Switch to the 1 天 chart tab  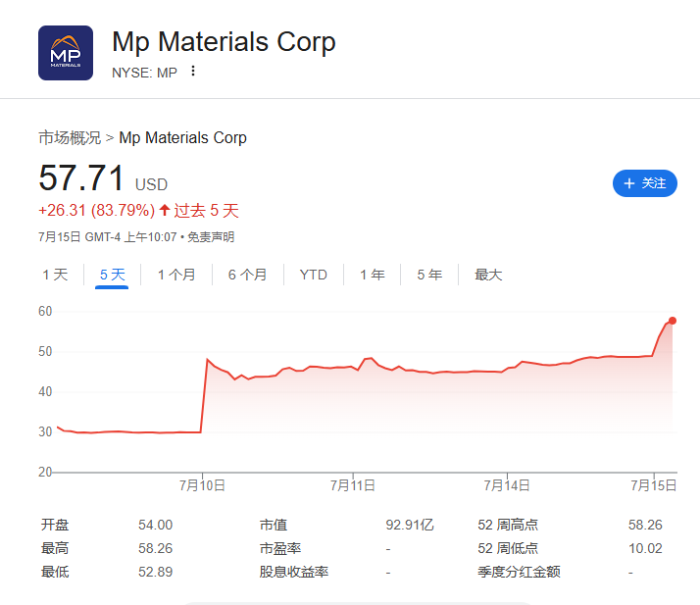tap(55, 275)
